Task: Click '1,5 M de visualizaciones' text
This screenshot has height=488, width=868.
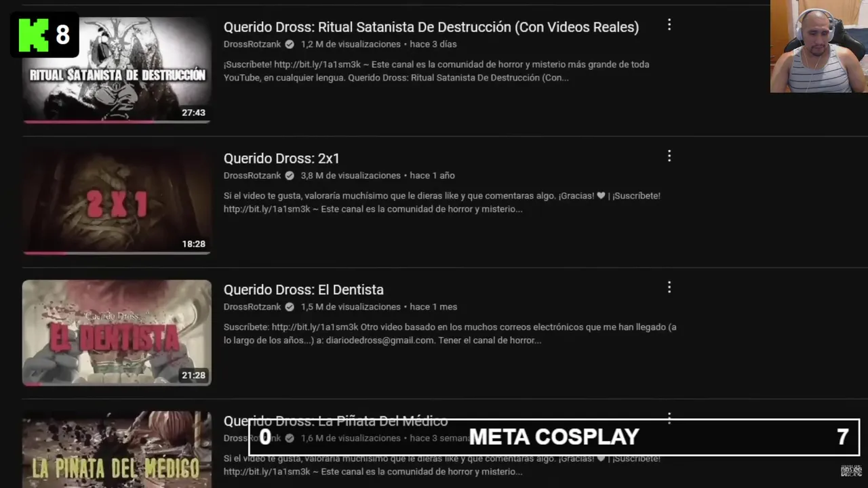Action: [351, 307]
